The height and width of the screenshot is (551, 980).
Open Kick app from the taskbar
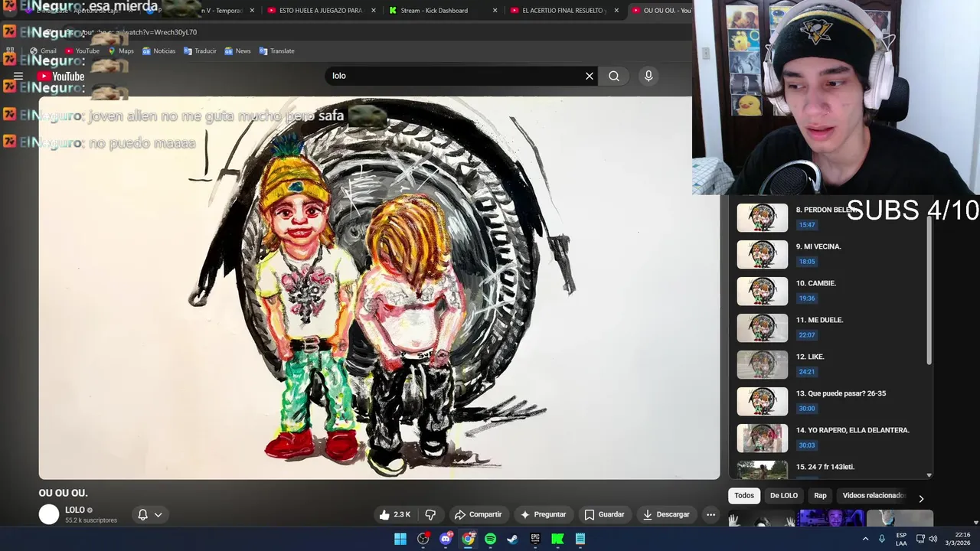point(557,539)
